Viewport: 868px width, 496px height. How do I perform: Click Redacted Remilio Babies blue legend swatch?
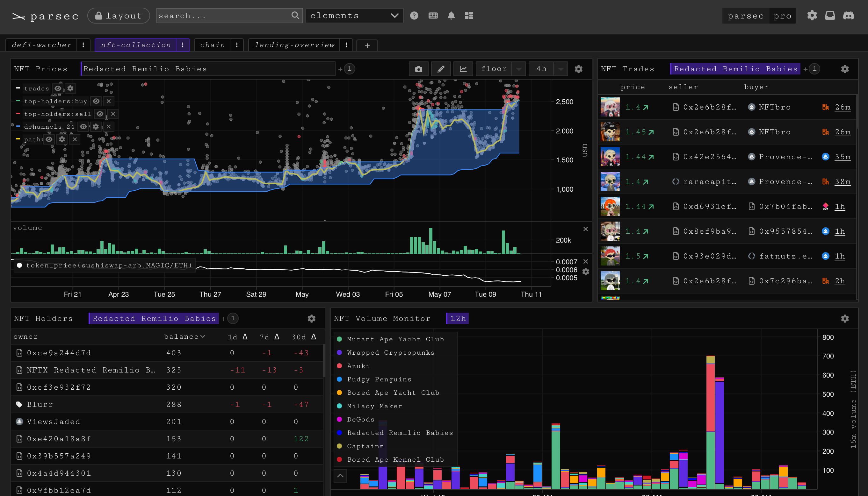[339, 433]
